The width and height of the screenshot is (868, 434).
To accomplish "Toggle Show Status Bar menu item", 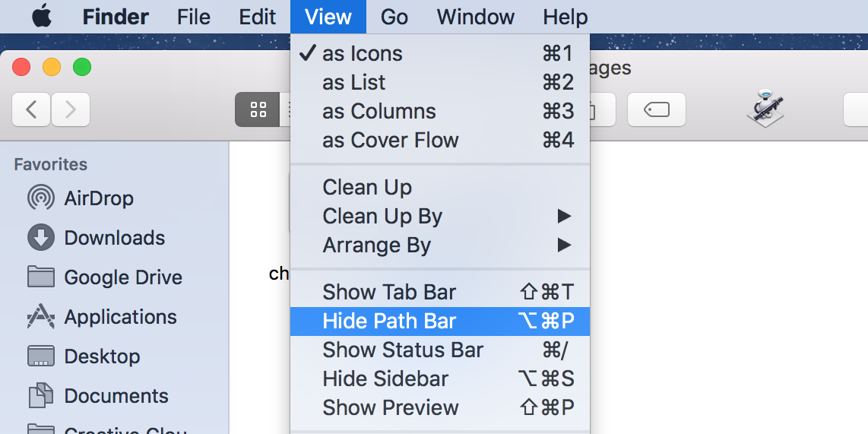I will (x=403, y=350).
